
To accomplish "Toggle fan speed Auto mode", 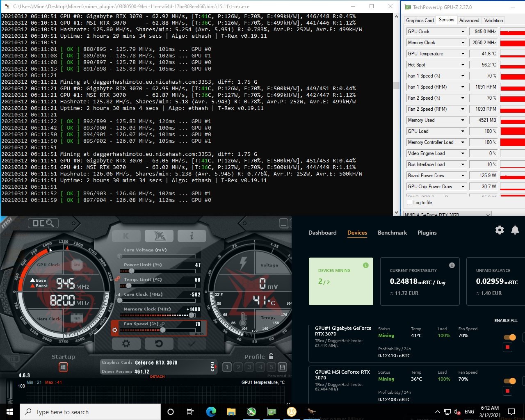I will 199,334.
